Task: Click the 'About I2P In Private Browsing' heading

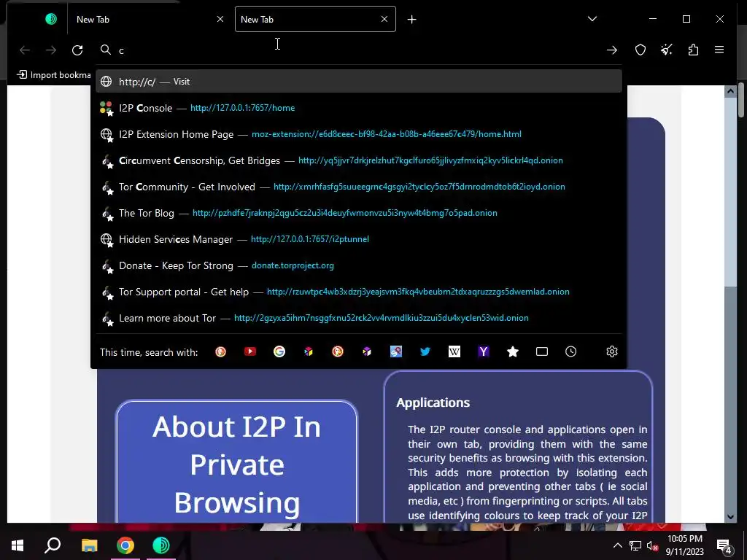Action: (237, 464)
